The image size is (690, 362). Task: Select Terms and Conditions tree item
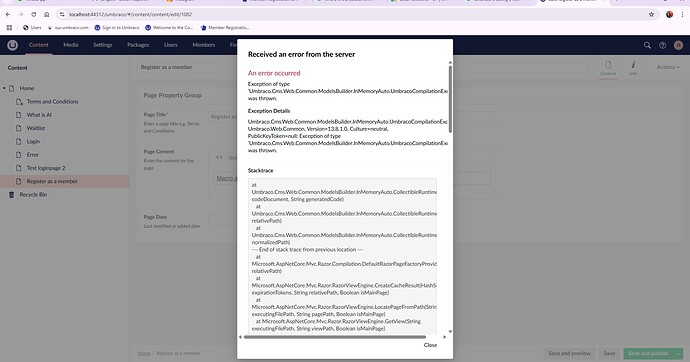coord(52,102)
